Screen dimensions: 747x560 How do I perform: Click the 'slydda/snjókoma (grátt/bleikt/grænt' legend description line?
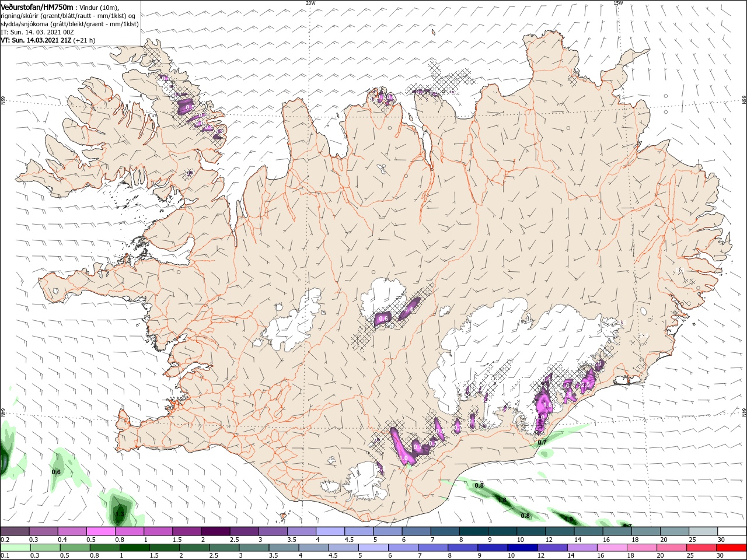tap(69, 24)
